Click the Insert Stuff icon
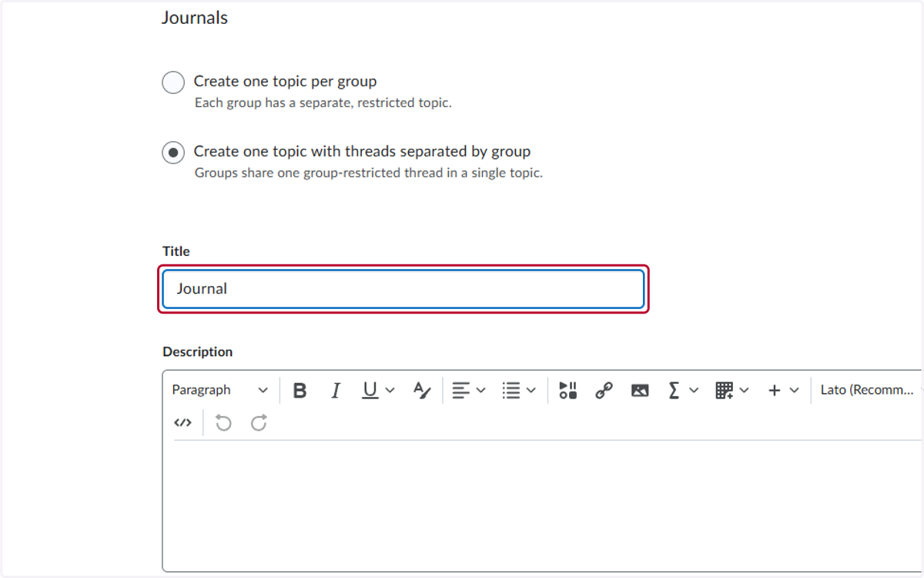Screen dimensions: 924x578 (568, 391)
